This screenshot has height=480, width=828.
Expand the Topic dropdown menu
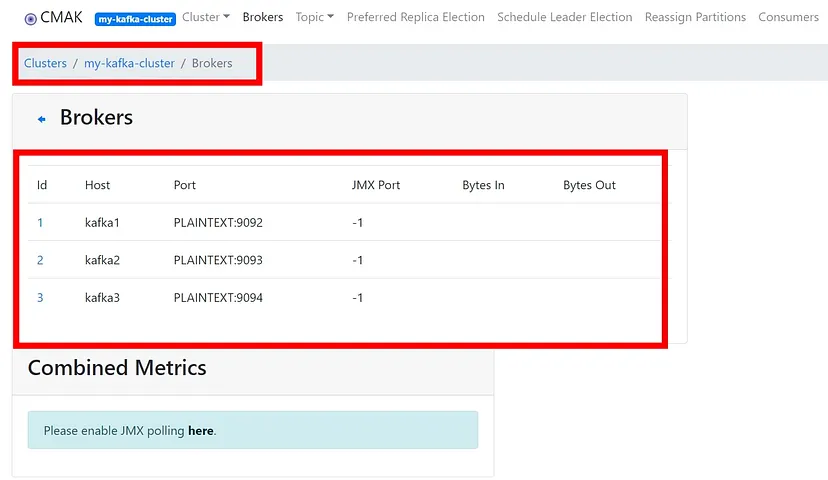click(315, 17)
